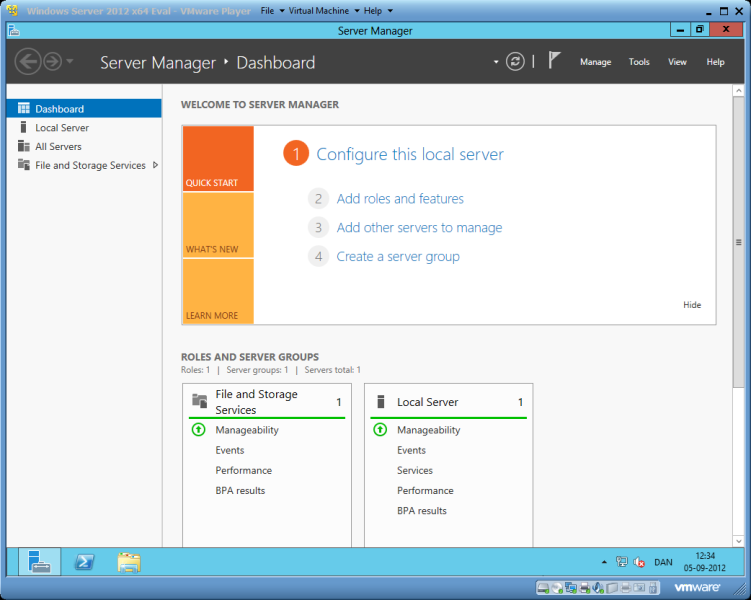751x600 pixels.
Task: Select the QUICK START tile
Action: (x=218, y=159)
